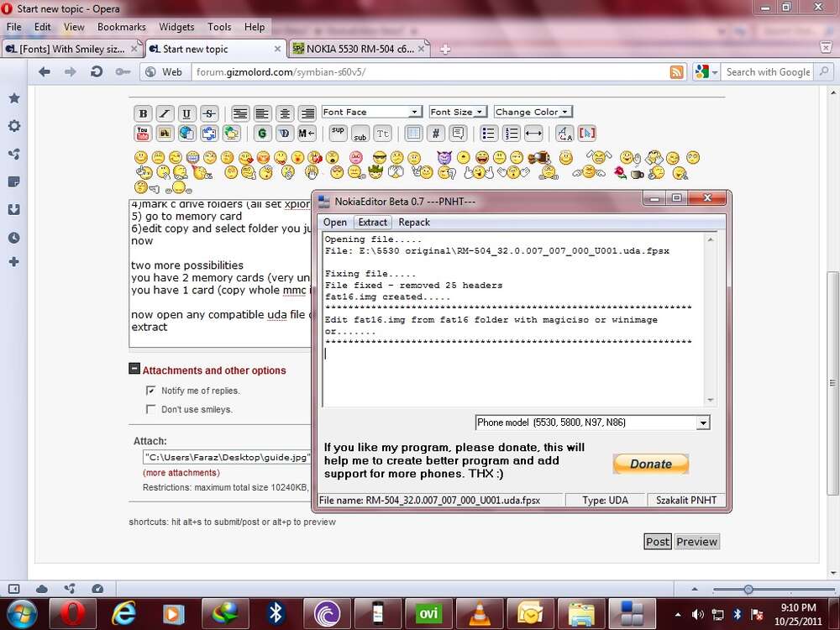Screen dimensions: 840x630
Task: Insert a YouTube video tag
Action: pyautogui.click(x=143, y=134)
